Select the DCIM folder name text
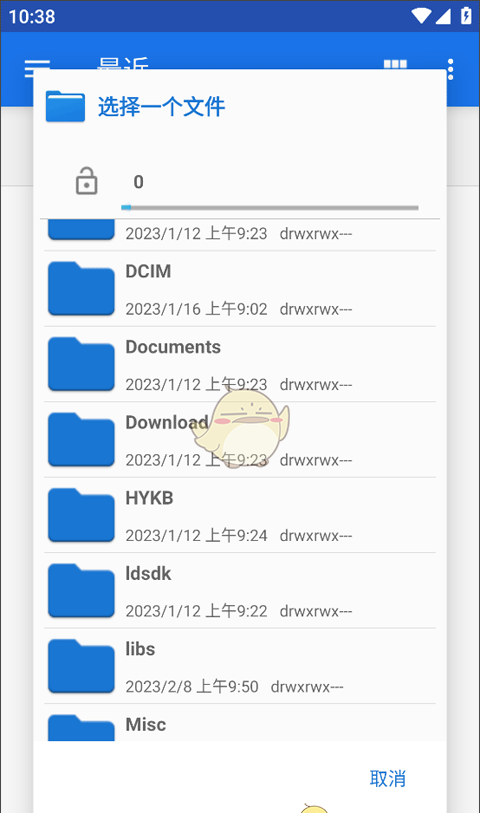 pos(148,271)
